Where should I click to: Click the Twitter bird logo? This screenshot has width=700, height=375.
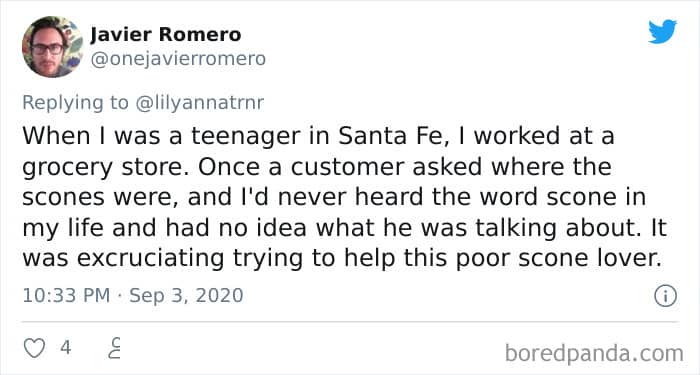(662, 31)
